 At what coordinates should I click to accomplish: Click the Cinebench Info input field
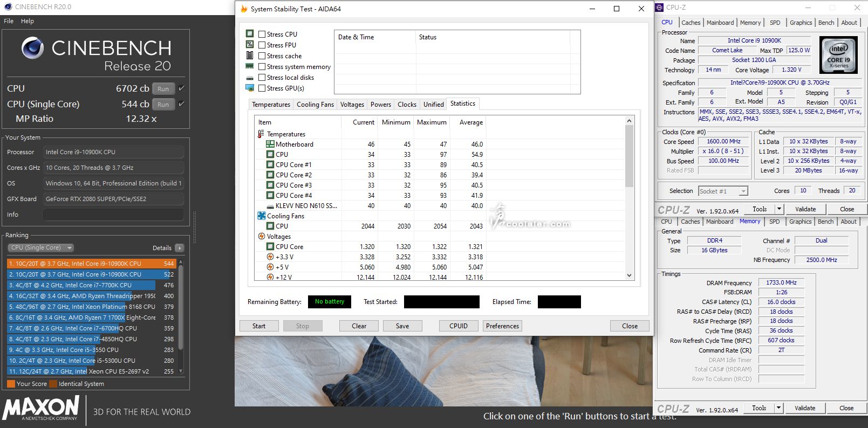pyautogui.click(x=113, y=215)
